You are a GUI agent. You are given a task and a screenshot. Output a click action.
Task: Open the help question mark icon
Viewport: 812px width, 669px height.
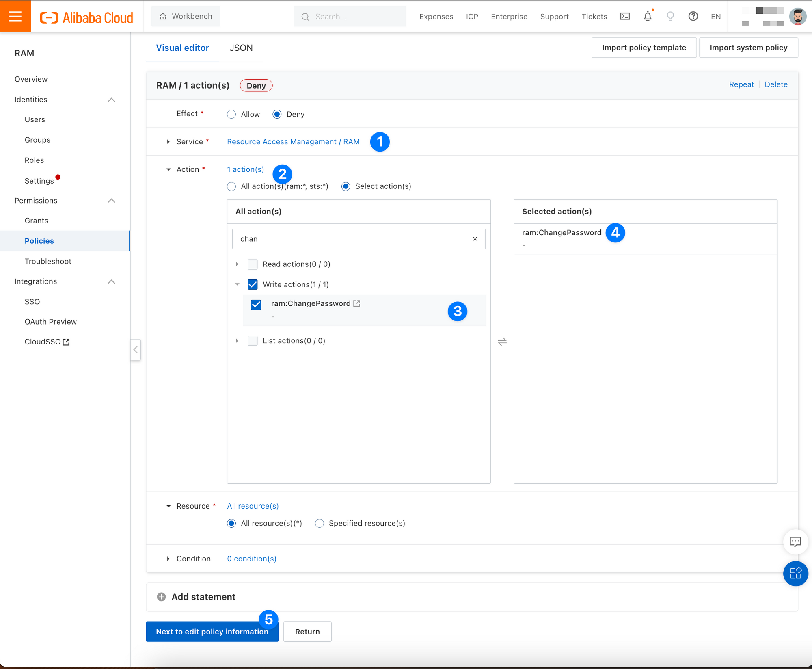click(x=693, y=16)
